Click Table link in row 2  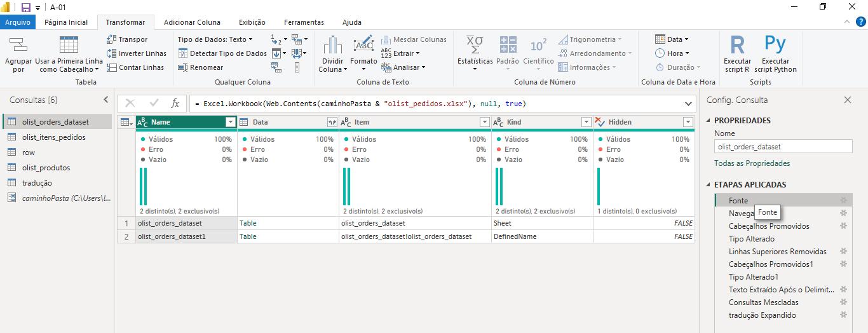click(x=248, y=236)
